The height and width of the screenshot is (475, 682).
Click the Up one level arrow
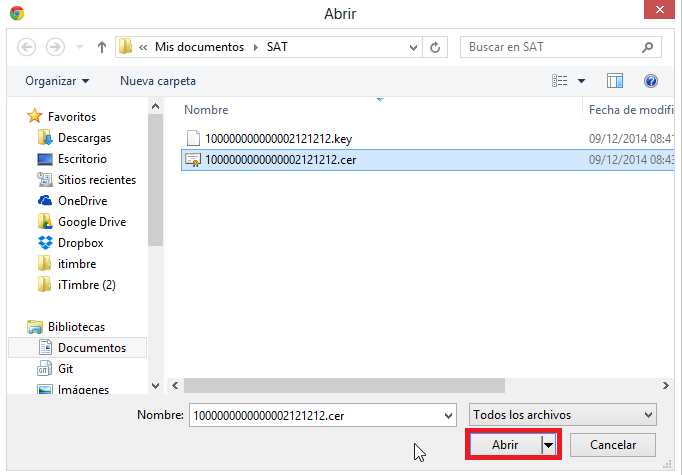tap(101, 47)
